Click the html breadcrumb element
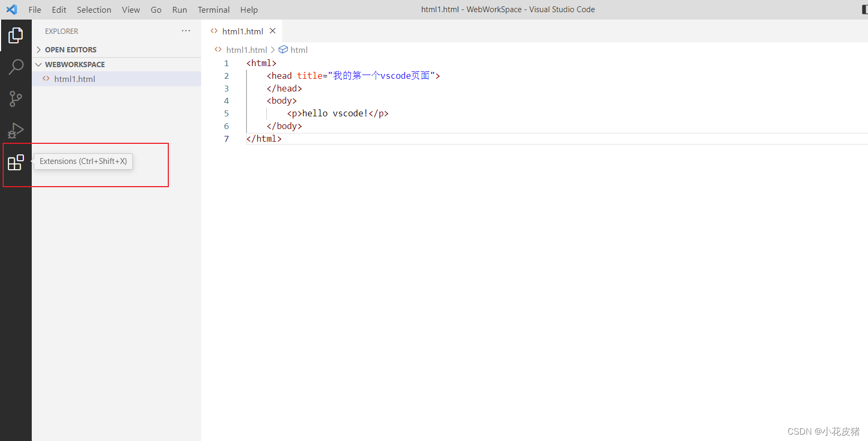This screenshot has height=441, width=868. (x=299, y=50)
